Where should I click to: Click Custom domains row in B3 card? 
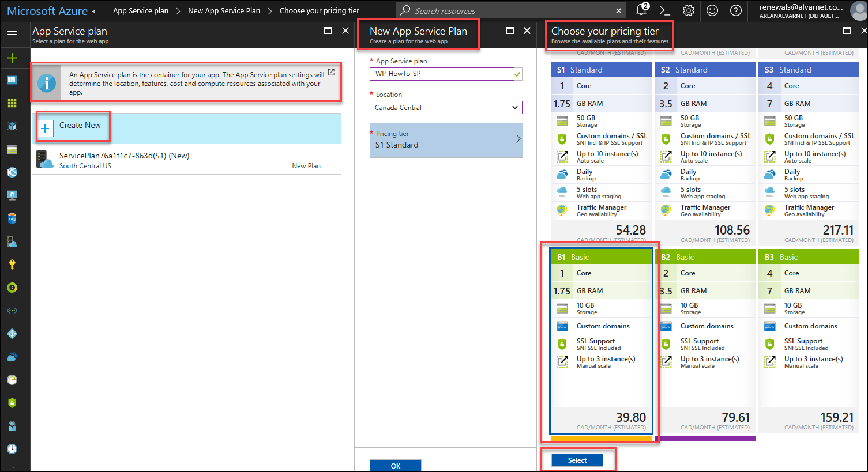click(x=809, y=326)
